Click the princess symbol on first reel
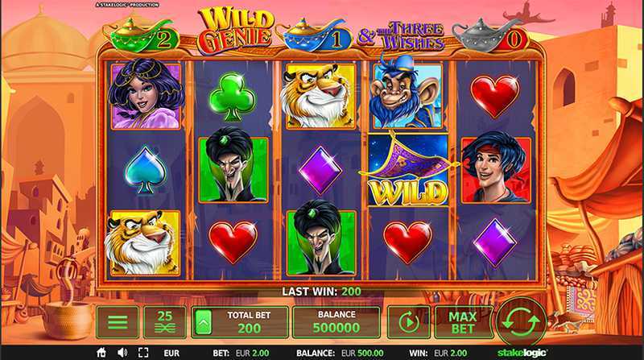The width and height of the screenshot is (644, 360). tap(146, 94)
